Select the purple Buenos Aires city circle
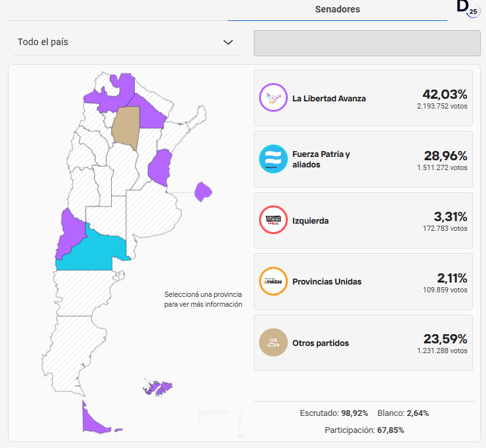The width and height of the screenshot is (486, 448). coord(203,192)
